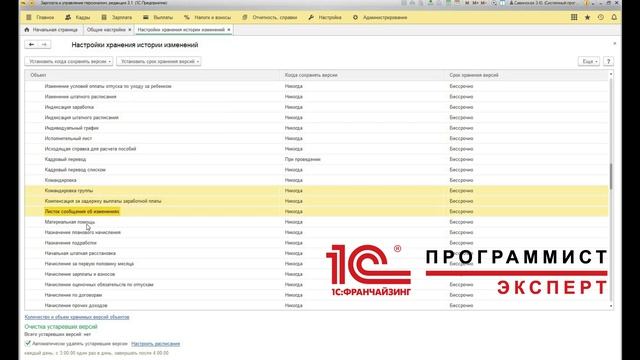The height and width of the screenshot is (360, 640).
Task: Open Количество и объем хранимых версий link
Action: [77, 317]
